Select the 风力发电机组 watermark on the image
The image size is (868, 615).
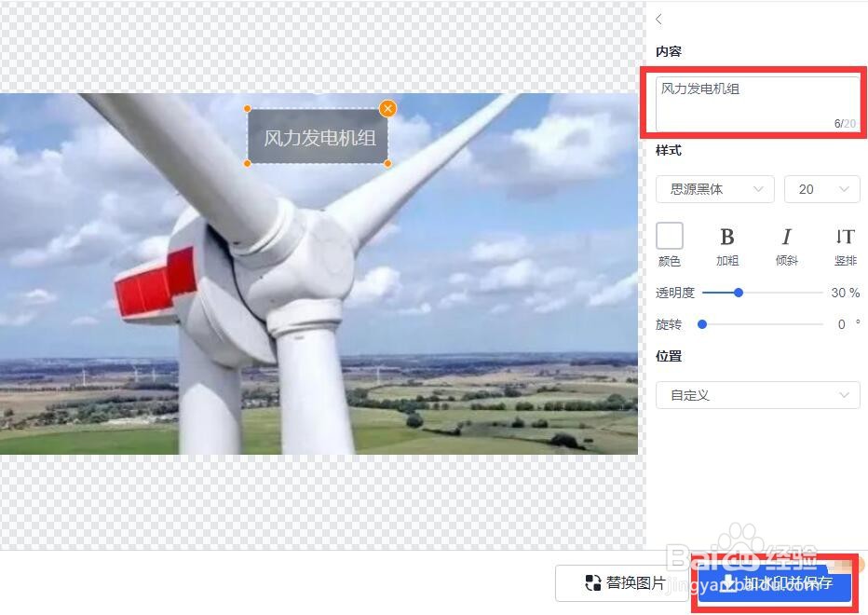click(x=318, y=136)
